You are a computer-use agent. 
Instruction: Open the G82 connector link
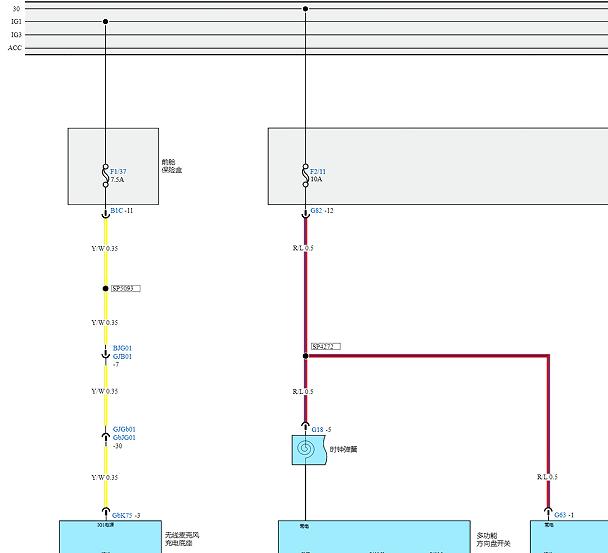pos(316,211)
